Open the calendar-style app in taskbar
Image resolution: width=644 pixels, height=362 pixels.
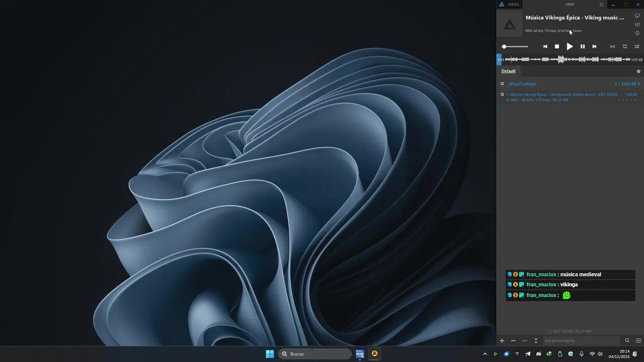[x=360, y=354]
